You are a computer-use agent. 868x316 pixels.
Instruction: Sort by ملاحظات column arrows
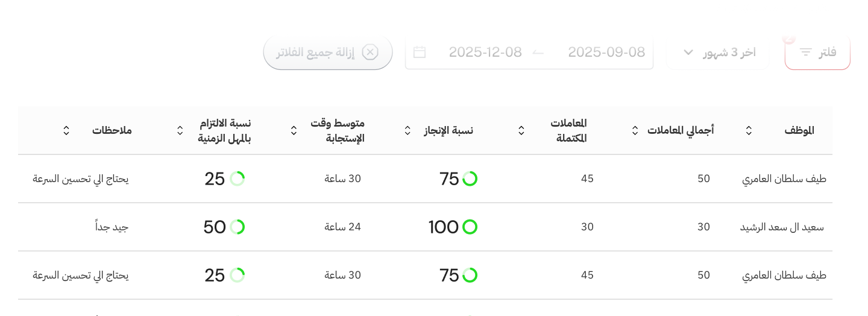66,130
